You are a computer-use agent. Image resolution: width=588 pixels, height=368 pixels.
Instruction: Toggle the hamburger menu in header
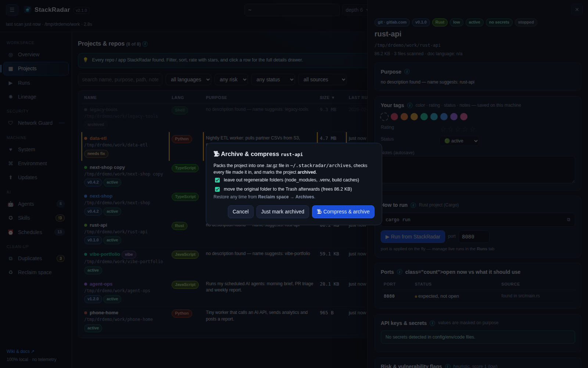12,10
